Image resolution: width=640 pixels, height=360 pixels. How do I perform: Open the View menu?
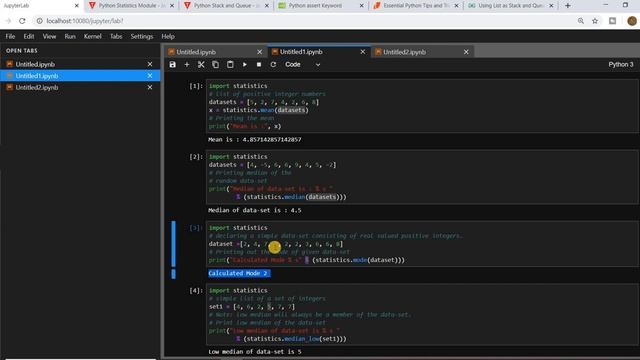click(x=49, y=36)
